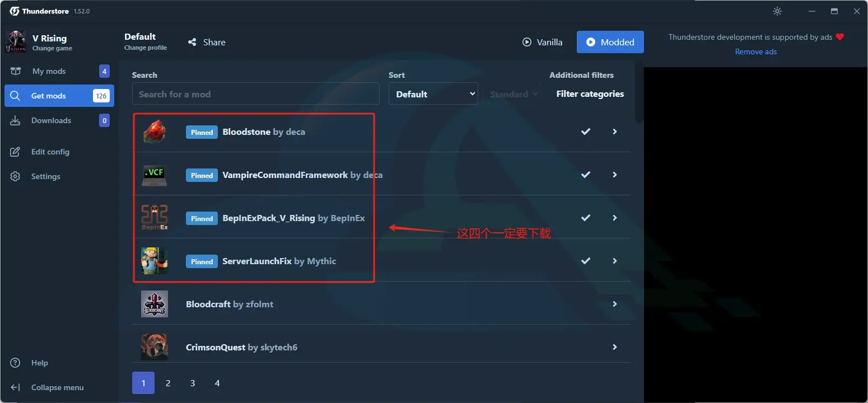
Task: Click the magnifier icon beside Get mods
Action: point(16,96)
